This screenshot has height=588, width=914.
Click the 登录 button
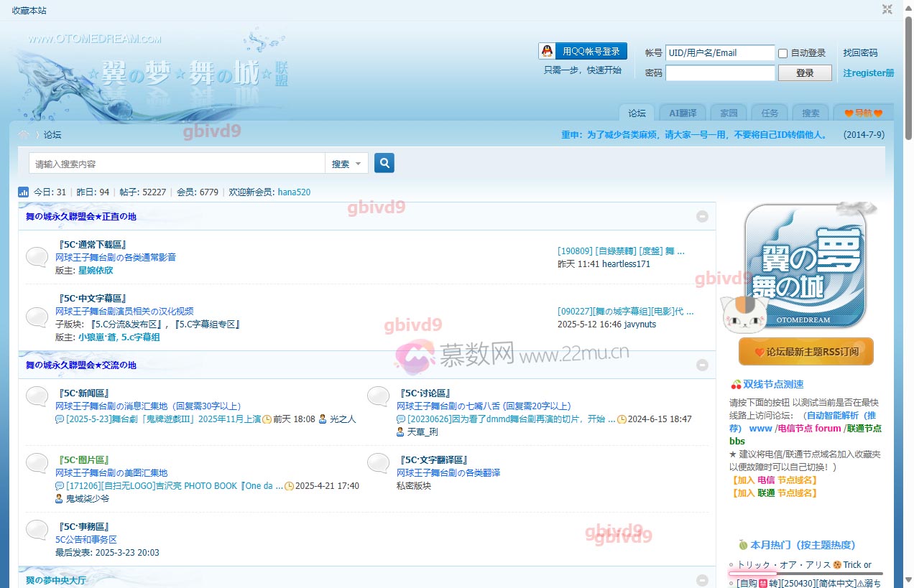coord(805,73)
